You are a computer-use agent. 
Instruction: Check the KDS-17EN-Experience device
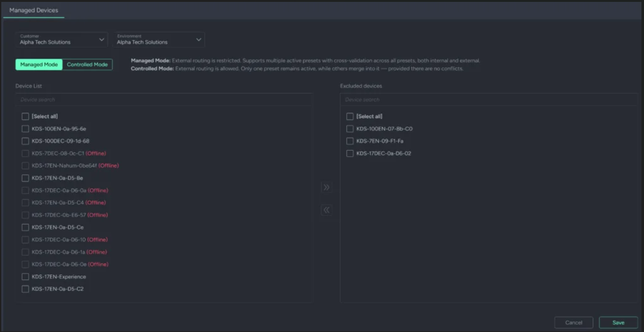click(x=26, y=277)
